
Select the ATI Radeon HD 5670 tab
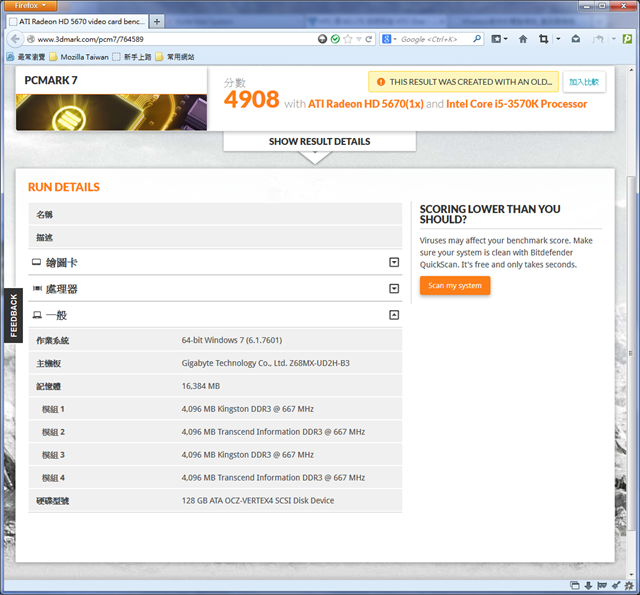(78, 21)
